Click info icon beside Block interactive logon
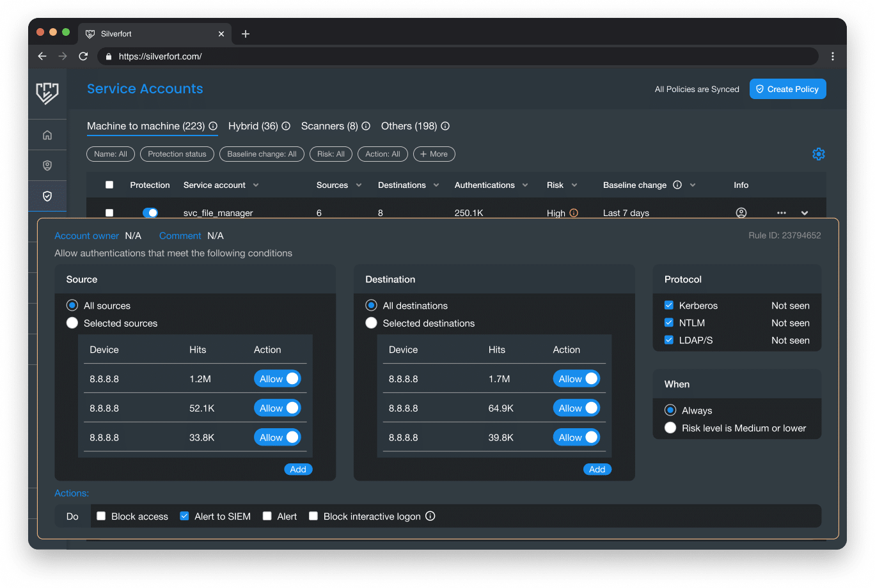875x588 pixels. (430, 516)
